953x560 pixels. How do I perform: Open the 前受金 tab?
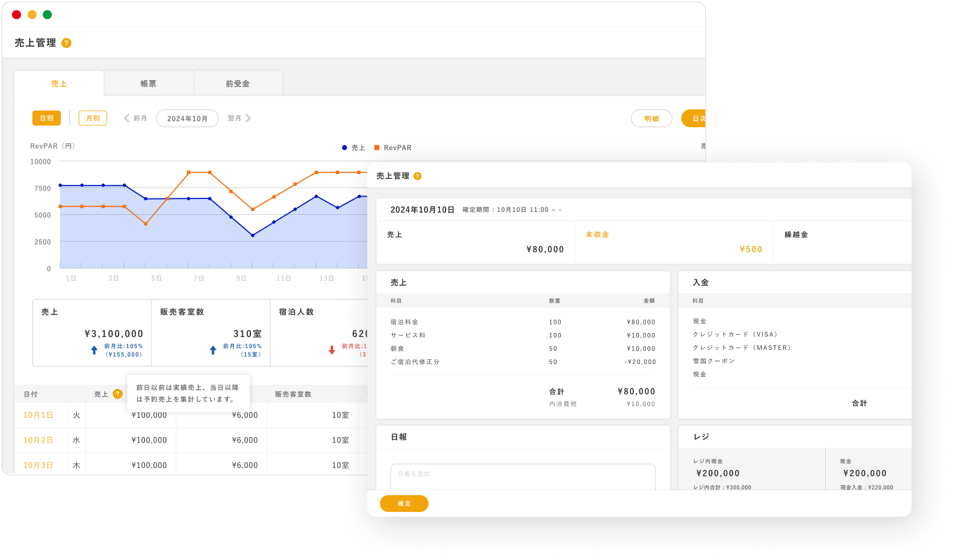(237, 83)
